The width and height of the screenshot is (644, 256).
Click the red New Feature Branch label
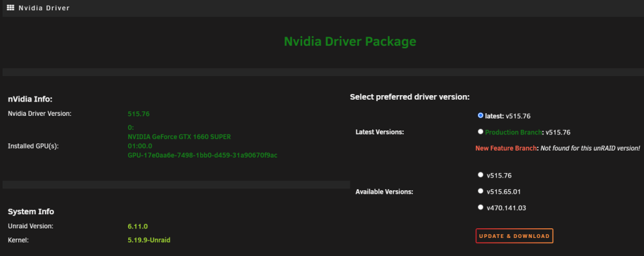click(x=506, y=148)
